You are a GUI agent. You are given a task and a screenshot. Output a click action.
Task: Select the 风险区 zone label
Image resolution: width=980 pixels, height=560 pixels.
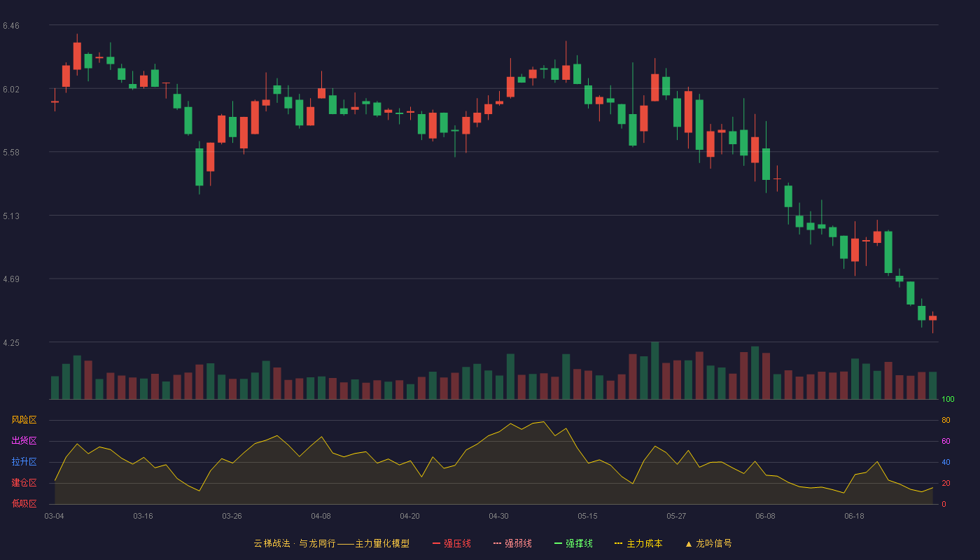point(24,420)
